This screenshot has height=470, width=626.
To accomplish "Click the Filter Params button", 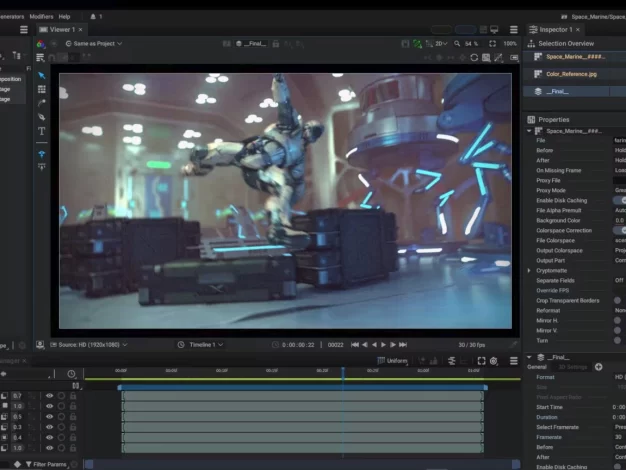I will (x=50, y=464).
